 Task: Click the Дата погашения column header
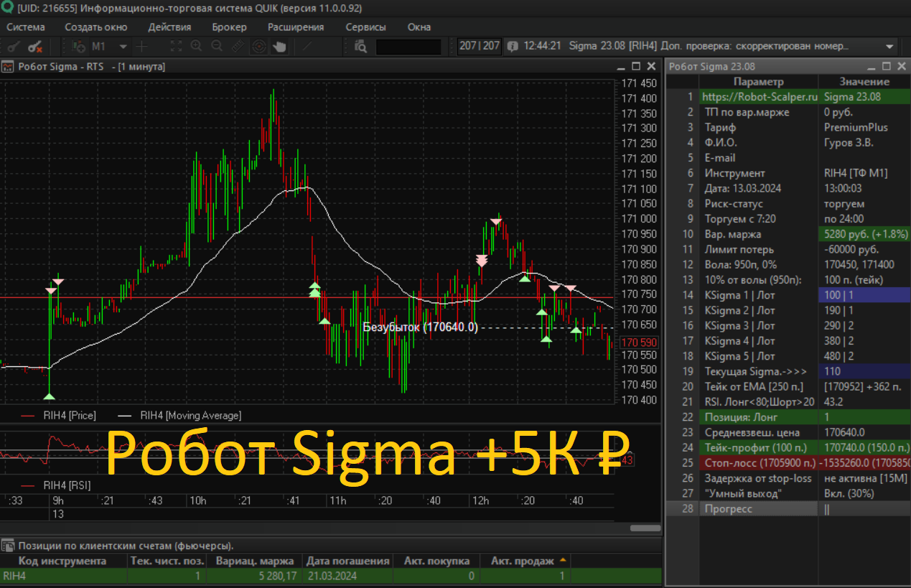pos(347,561)
